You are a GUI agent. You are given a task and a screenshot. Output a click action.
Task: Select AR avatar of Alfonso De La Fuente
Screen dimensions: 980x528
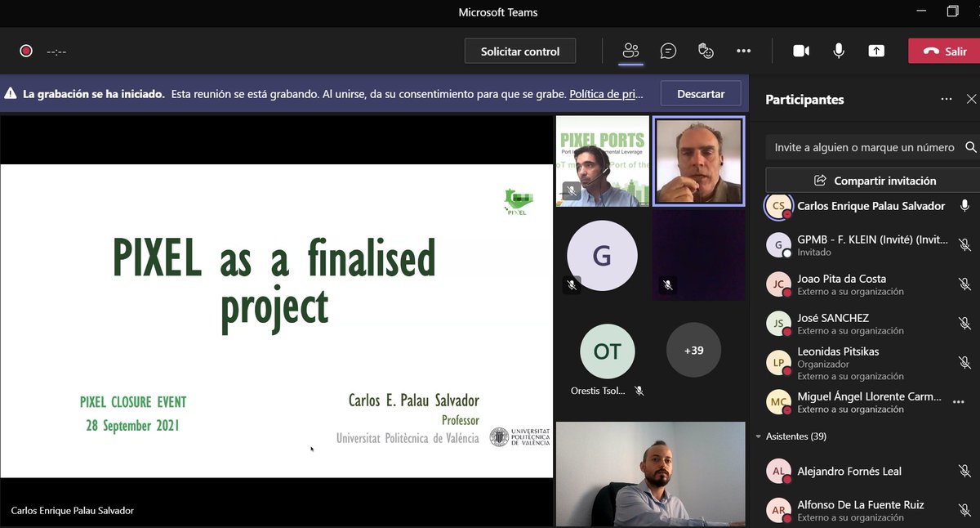pyautogui.click(x=779, y=510)
